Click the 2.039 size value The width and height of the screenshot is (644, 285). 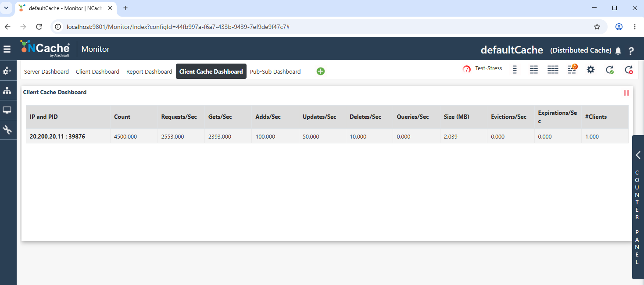[451, 137]
